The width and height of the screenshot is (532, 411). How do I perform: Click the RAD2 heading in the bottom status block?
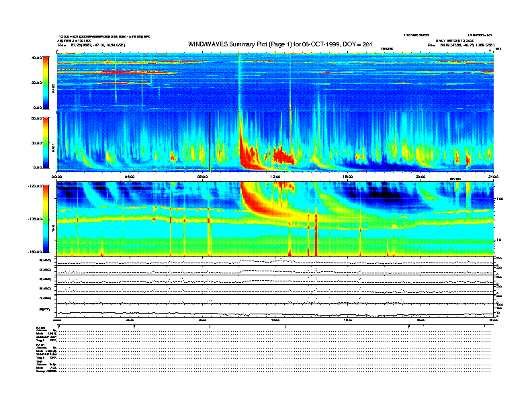40,328
